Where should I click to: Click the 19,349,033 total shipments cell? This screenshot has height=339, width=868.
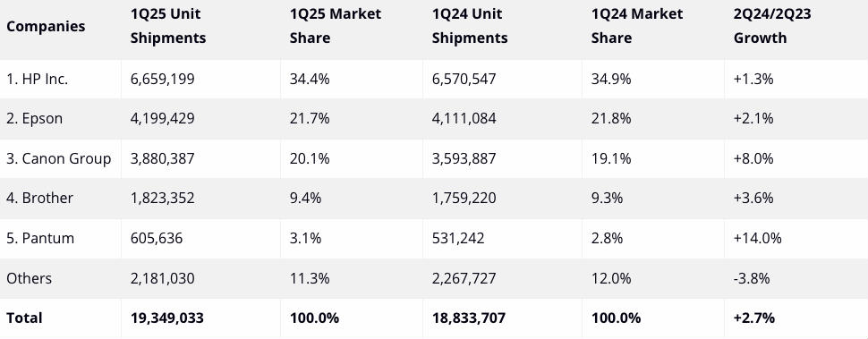167,318
